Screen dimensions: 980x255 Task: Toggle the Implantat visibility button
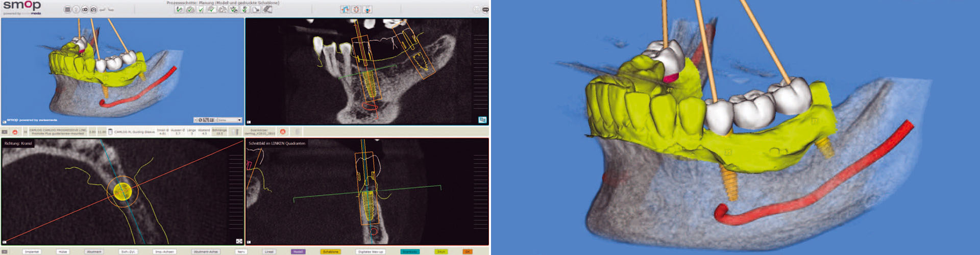(32, 251)
